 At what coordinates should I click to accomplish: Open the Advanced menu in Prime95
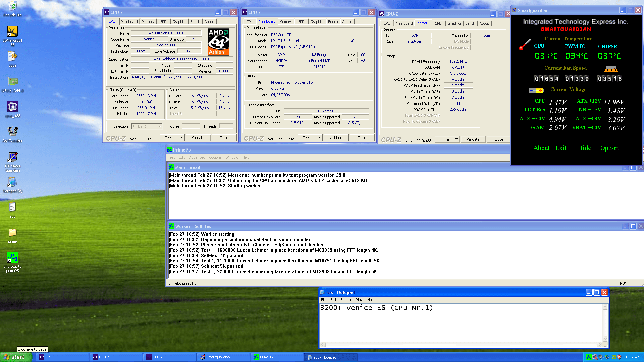tap(197, 157)
